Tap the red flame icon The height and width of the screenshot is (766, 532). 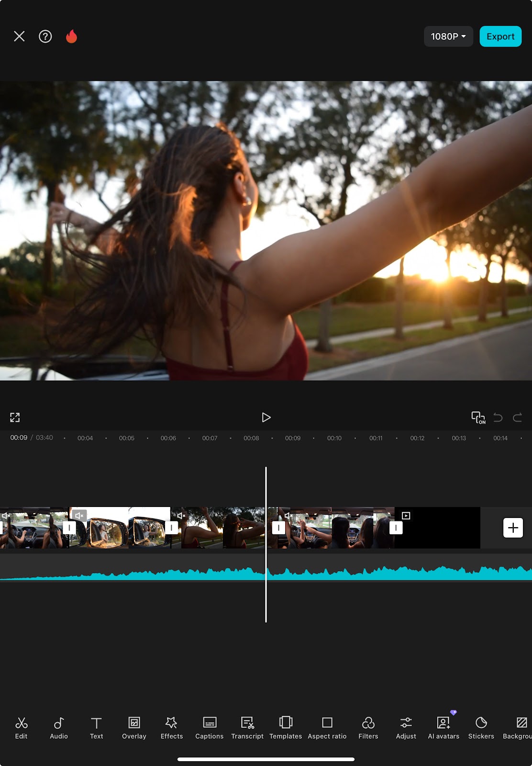pos(71,36)
